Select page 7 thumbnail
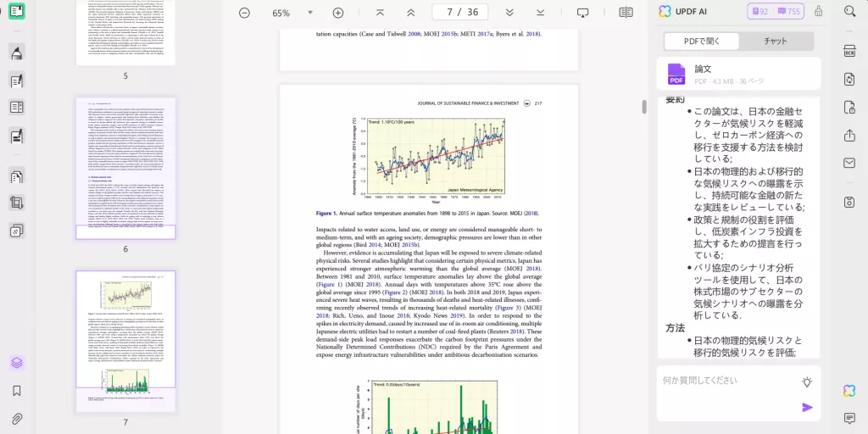The image size is (868, 434). pos(125,341)
